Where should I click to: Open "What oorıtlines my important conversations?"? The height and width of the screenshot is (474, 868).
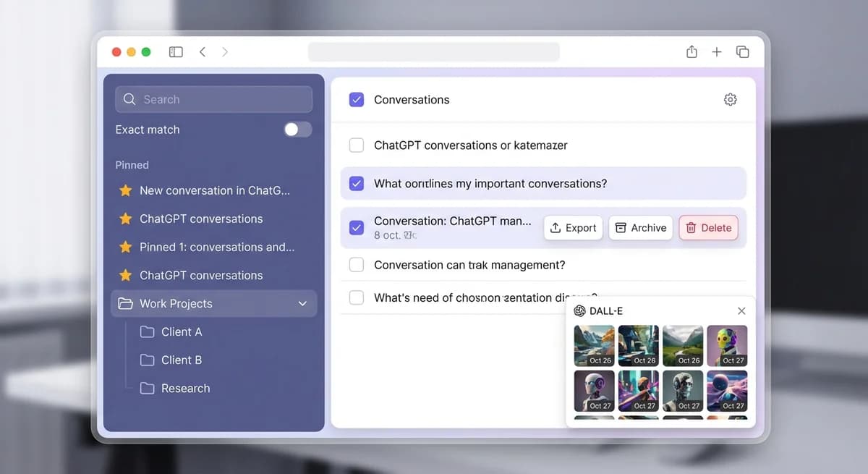tap(490, 184)
